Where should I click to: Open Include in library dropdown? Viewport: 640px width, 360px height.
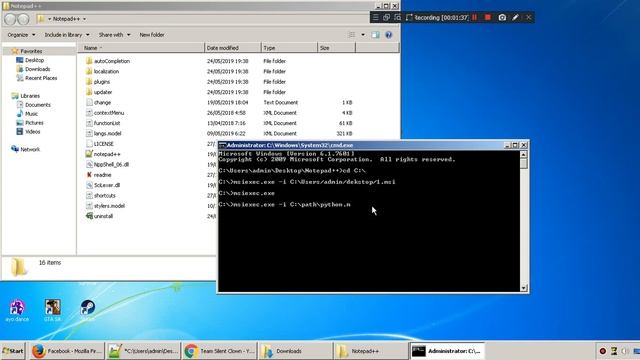[67, 35]
